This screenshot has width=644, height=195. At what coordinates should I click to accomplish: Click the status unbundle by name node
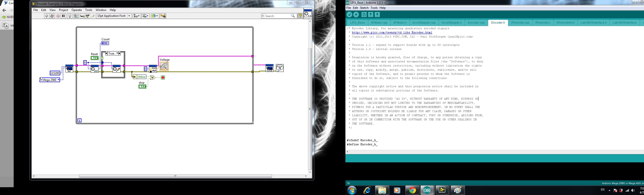140,77
